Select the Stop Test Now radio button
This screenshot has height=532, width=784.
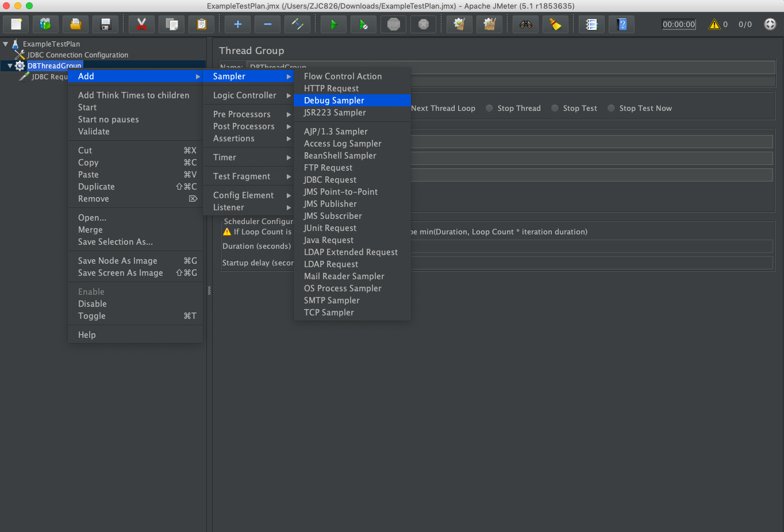click(x=612, y=108)
